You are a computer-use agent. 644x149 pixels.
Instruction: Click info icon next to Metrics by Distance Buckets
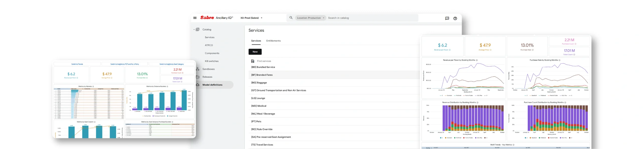coord(167,86)
